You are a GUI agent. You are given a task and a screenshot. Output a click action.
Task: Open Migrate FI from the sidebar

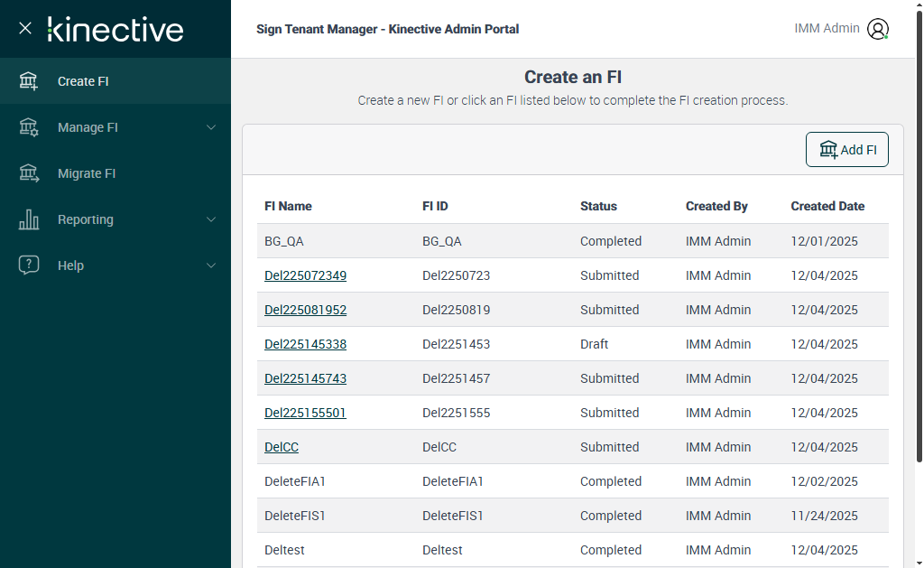click(87, 173)
